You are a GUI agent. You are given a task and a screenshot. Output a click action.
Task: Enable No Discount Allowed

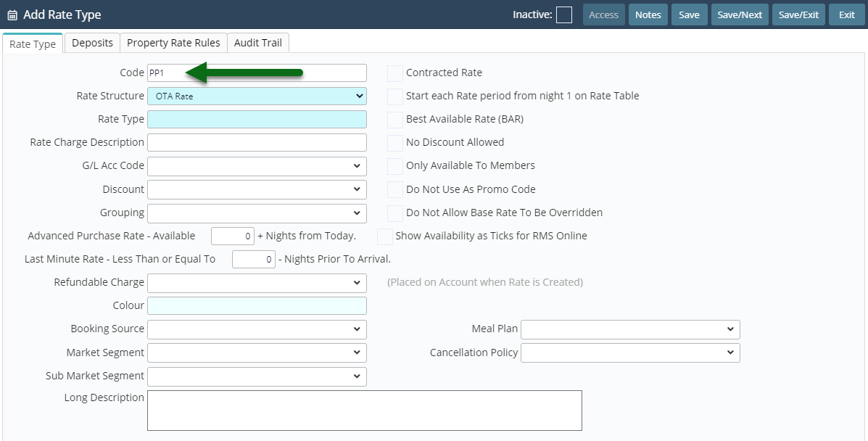[x=395, y=143]
